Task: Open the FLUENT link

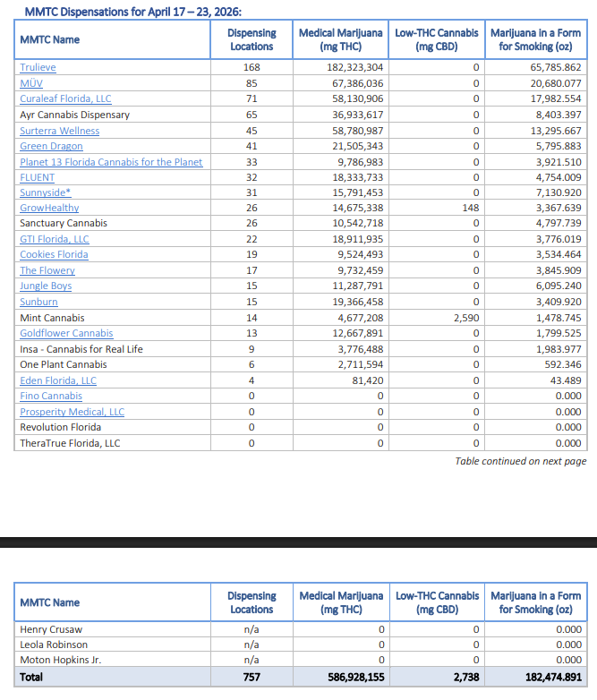Action: 37,177
